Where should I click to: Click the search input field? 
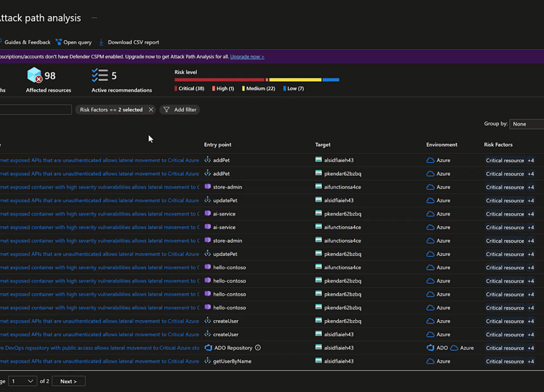[35, 110]
